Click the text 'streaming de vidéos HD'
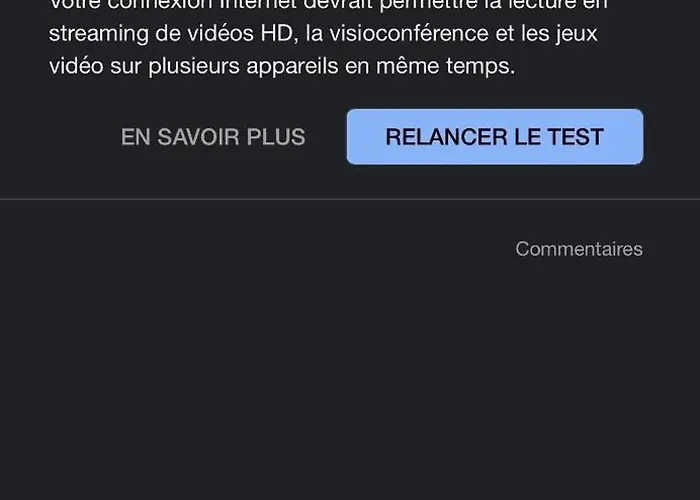The width and height of the screenshot is (700, 500). coord(171,34)
